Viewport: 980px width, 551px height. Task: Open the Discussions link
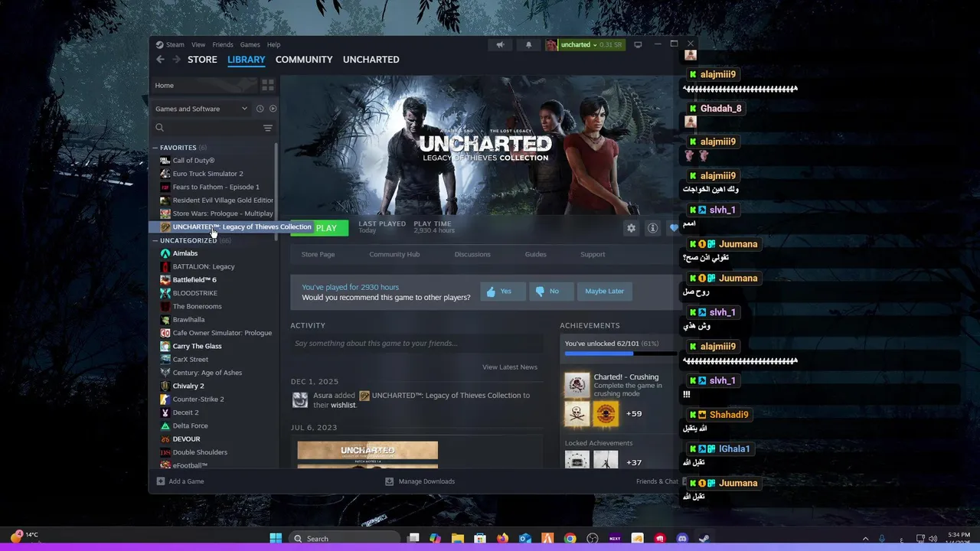point(472,254)
